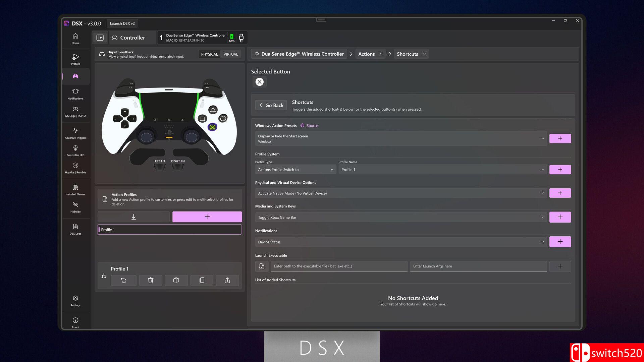
Task: Open Shortcuts breadcrumb dropdown
Action: 411,54
